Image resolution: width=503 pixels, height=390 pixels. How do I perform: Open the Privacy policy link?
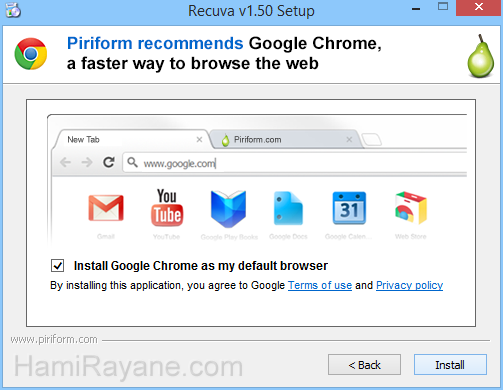pos(409,285)
